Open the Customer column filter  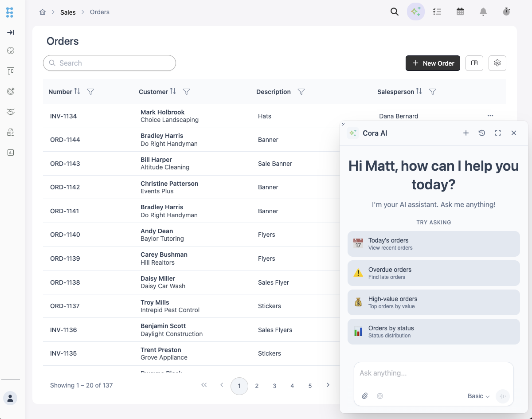pyautogui.click(x=187, y=92)
